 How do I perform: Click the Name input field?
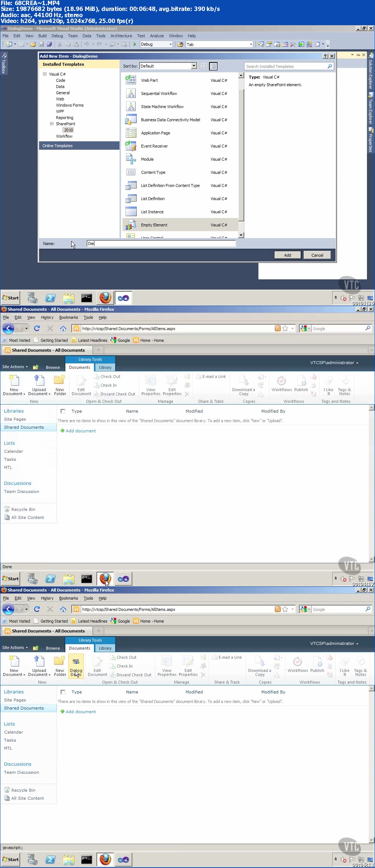coord(161,244)
